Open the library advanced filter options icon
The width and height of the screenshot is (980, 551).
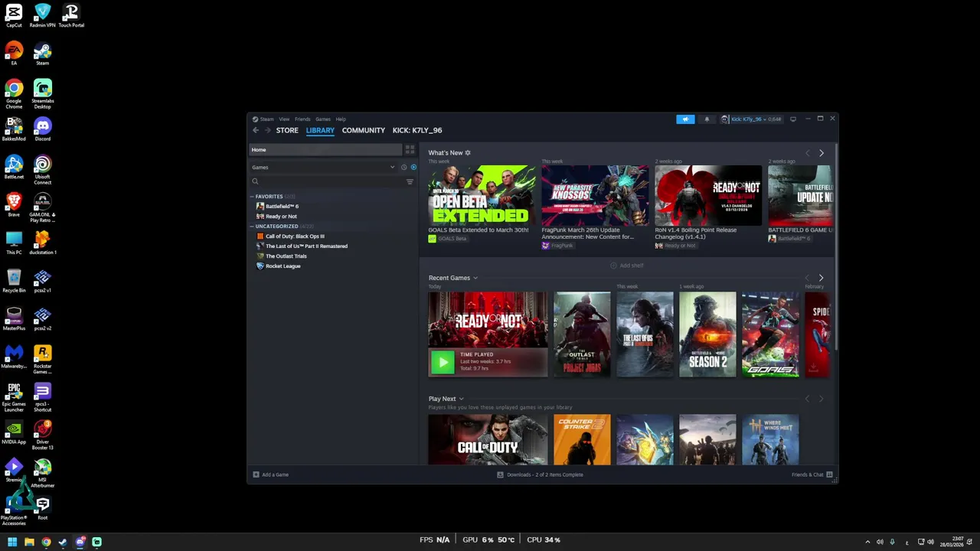click(410, 181)
